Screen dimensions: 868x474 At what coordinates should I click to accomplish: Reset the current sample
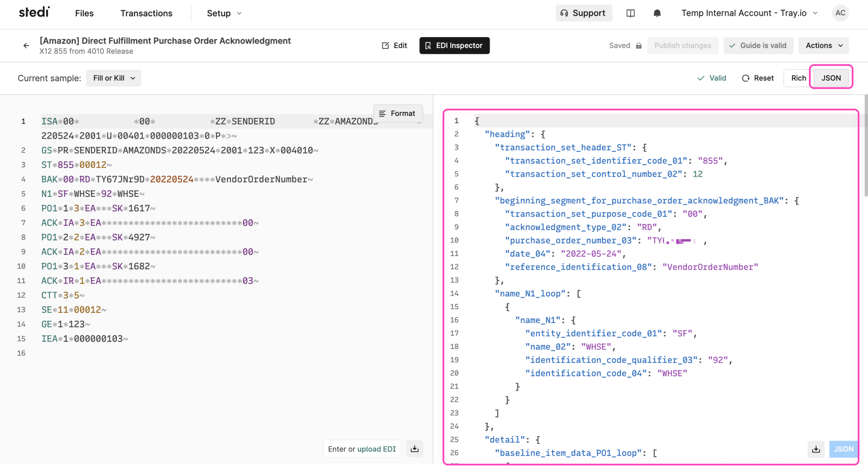point(758,78)
